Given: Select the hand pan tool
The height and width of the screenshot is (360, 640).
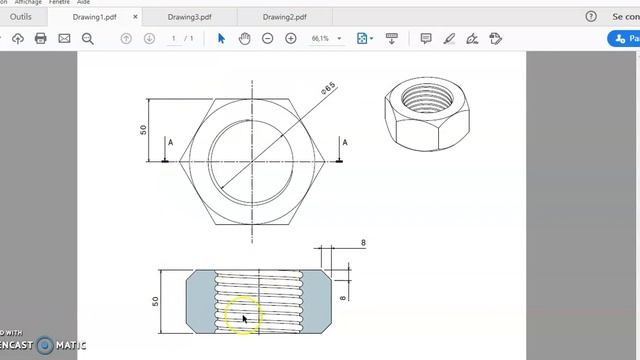Looking at the screenshot, I should (244, 39).
